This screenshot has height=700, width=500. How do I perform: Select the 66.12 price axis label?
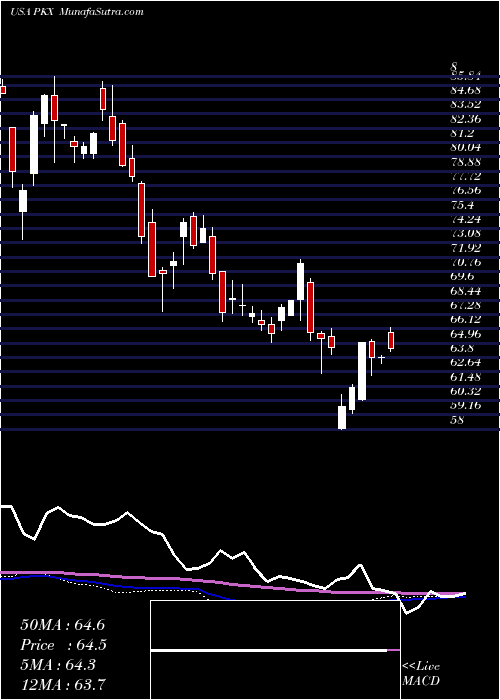click(466, 319)
